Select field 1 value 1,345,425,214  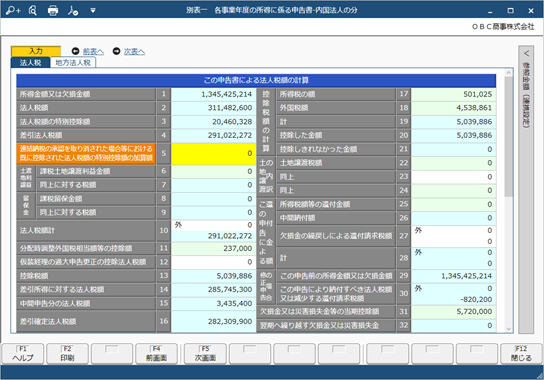coord(213,94)
